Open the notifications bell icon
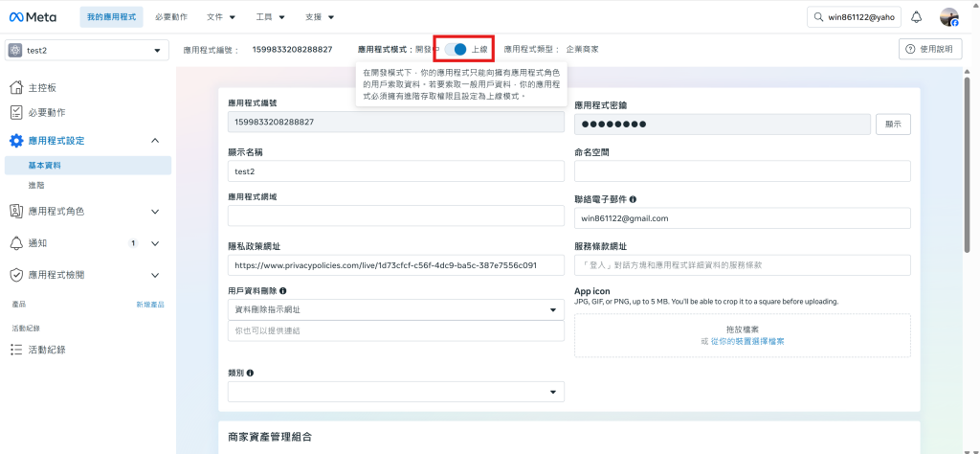Viewport: 980px width, 454px height. coord(916,17)
